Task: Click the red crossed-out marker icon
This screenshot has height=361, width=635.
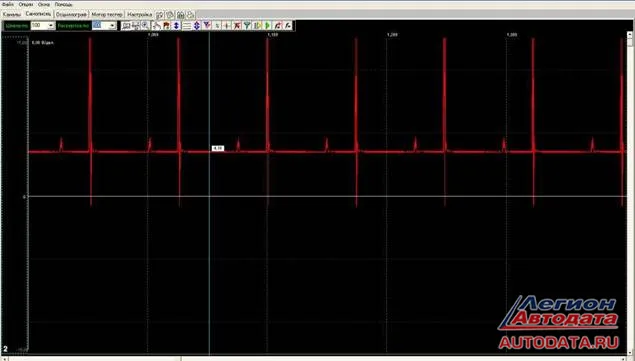Action: tap(237, 26)
